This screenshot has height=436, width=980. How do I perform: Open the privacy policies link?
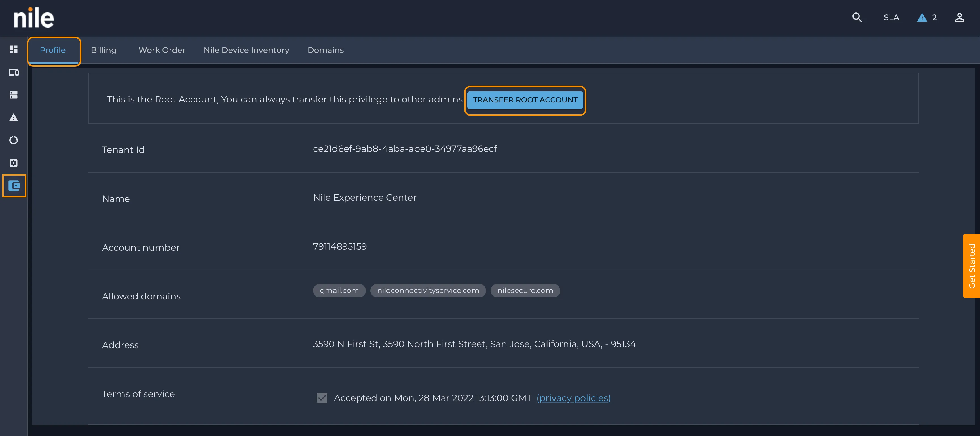[x=573, y=398]
